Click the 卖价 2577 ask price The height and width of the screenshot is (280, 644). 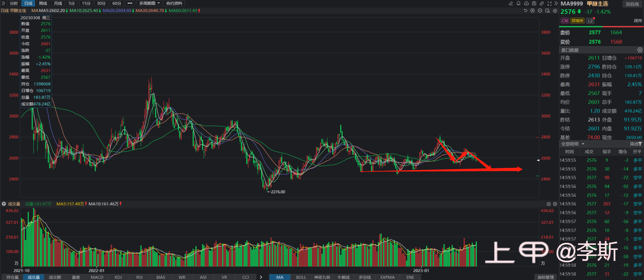[595, 32]
